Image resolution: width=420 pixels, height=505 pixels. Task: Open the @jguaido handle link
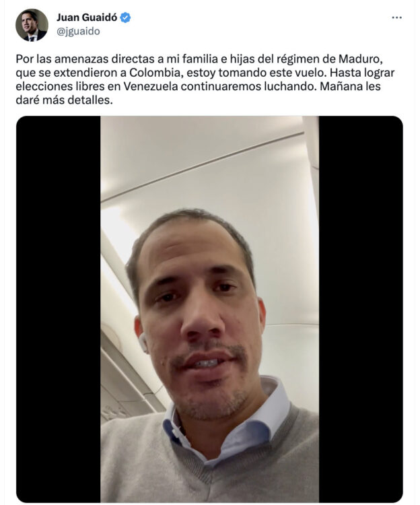(78, 32)
